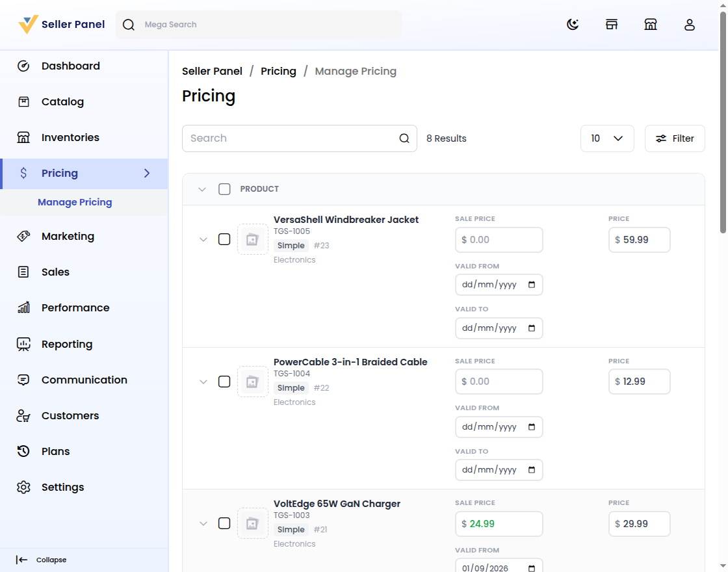Click VoltEdge sale price field showing 24.99
The width and height of the screenshot is (728, 572).
tap(499, 524)
